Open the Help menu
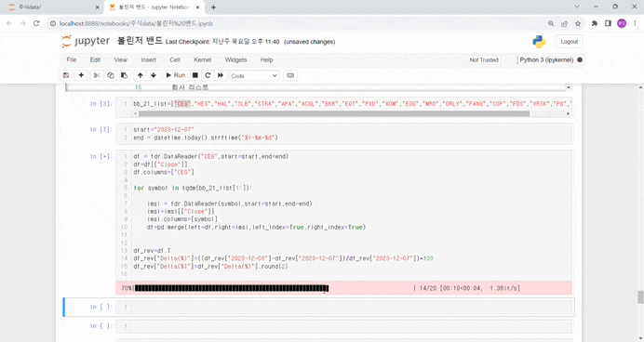The image size is (644, 342). tap(266, 59)
